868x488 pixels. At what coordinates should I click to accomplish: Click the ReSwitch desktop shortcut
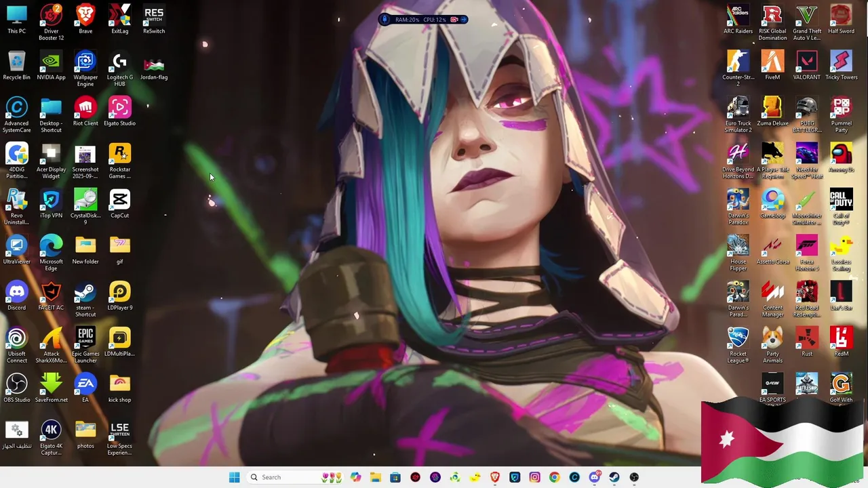click(154, 19)
